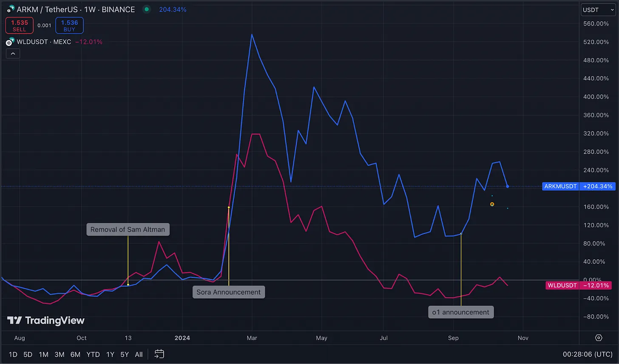Select the Removal of Sam Altman annotation
The width and height of the screenshot is (619, 364).
[x=128, y=230]
